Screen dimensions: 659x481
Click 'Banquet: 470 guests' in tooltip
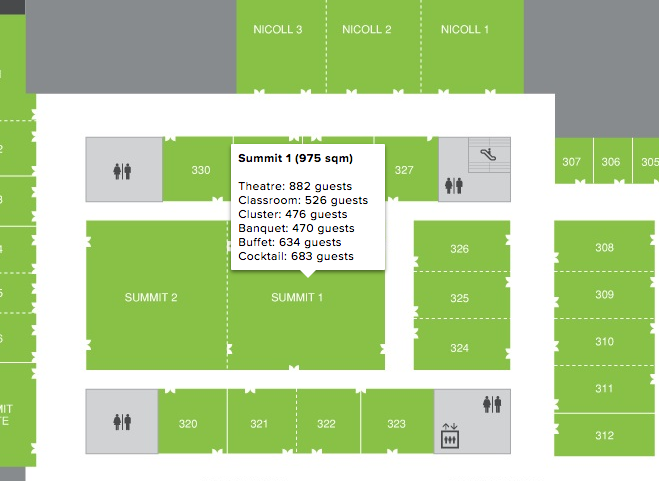[296, 228]
